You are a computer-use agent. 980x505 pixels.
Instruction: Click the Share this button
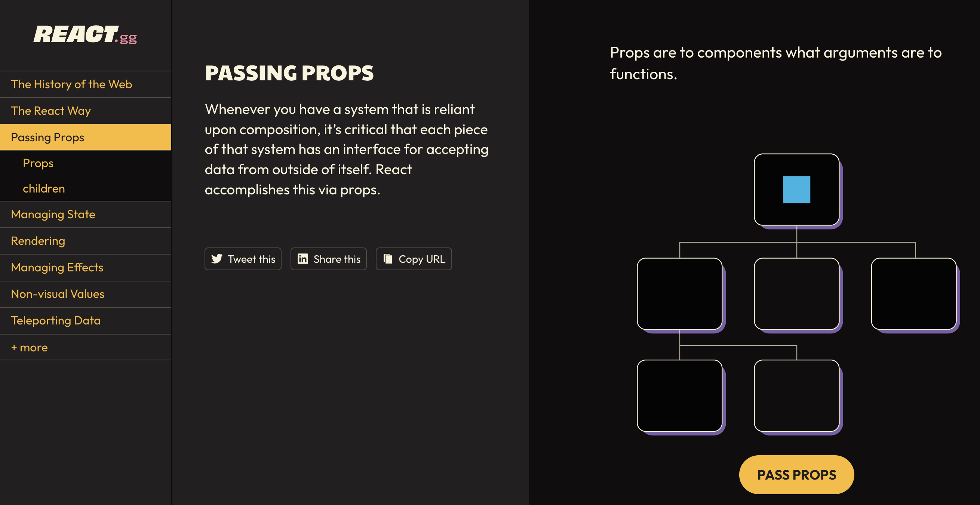[329, 259]
